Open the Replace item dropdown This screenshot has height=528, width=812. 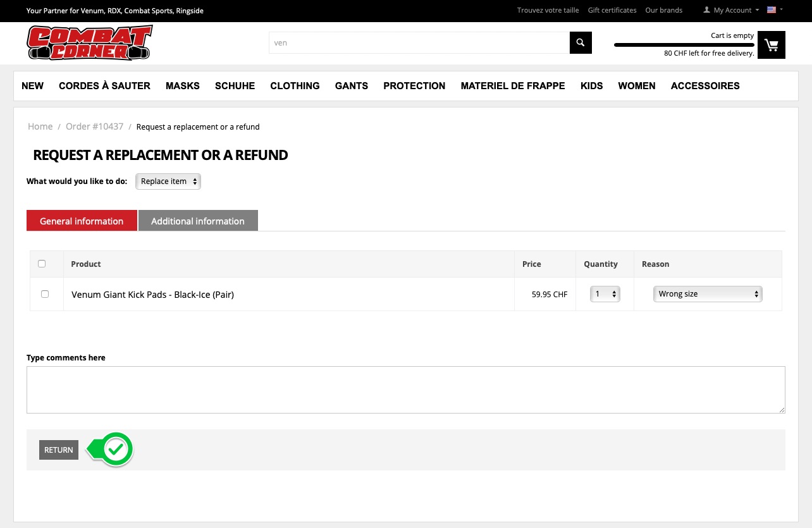[168, 181]
